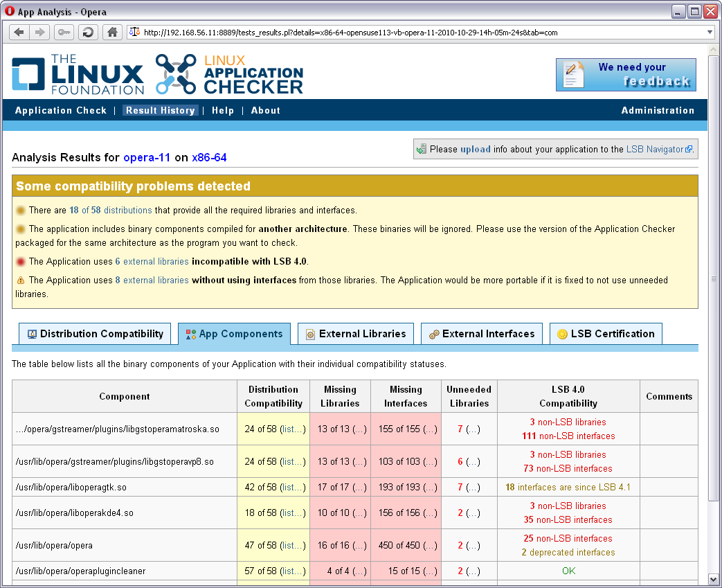Viewport: 722px width, 588px height.
Task: Click the 'Component' column header
Action: (x=125, y=396)
